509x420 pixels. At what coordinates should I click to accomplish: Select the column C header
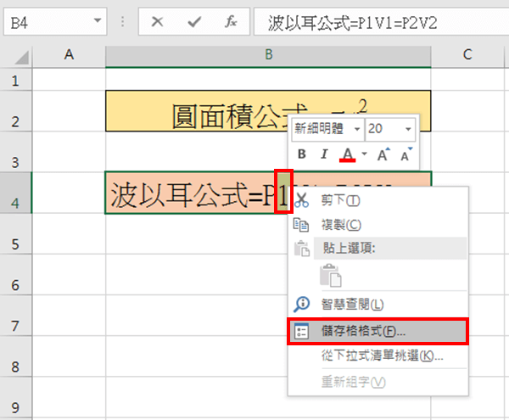[x=467, y=54]
